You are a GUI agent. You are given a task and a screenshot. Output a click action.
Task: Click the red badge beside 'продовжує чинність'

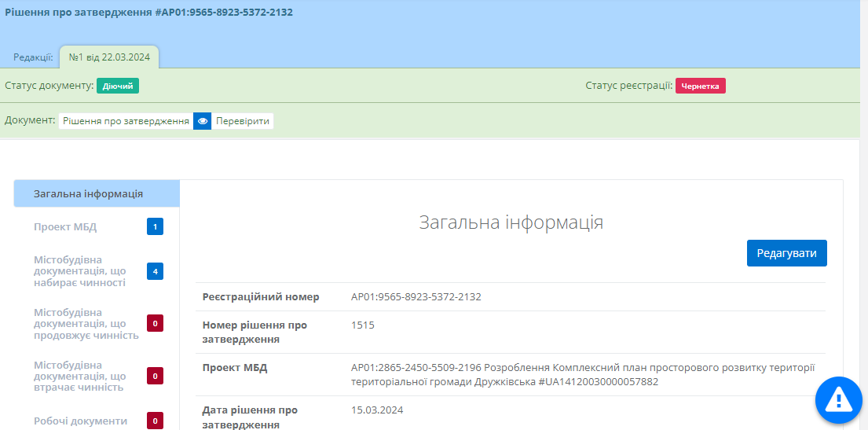(155, 323)
